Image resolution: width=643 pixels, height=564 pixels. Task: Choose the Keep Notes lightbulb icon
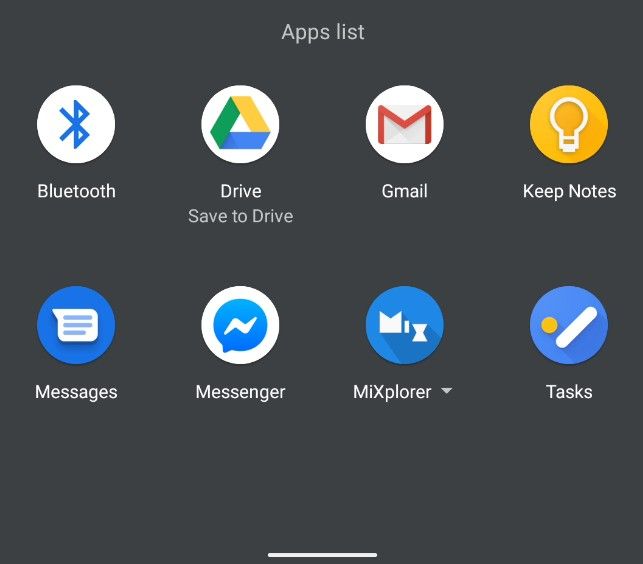pyautogui.click(x=569, y=124)
